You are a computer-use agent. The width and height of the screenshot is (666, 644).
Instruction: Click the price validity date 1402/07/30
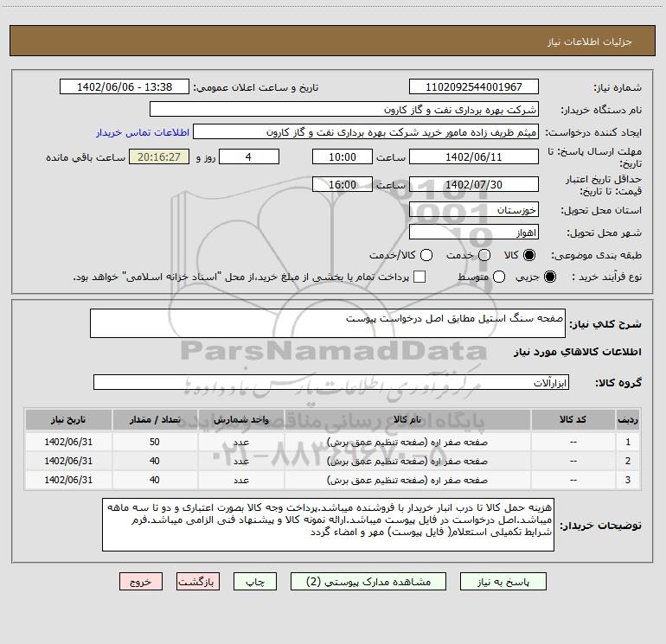[x=474, y=184]
